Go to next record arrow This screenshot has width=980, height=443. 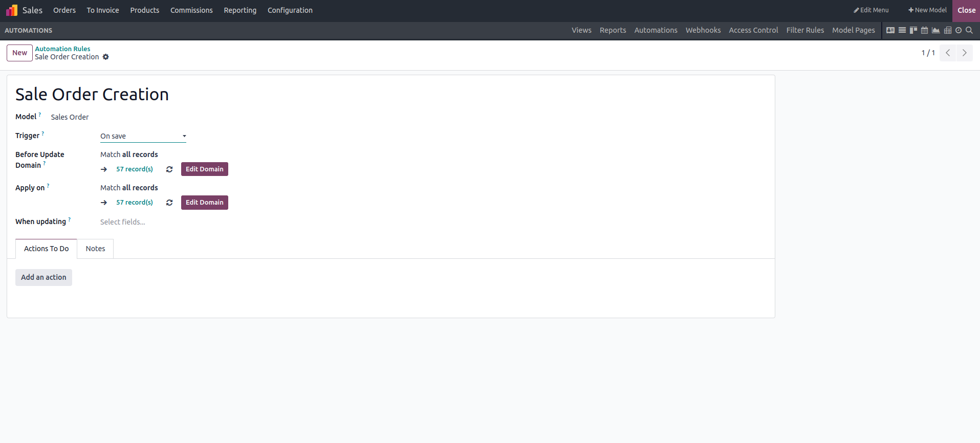[965, 53]
